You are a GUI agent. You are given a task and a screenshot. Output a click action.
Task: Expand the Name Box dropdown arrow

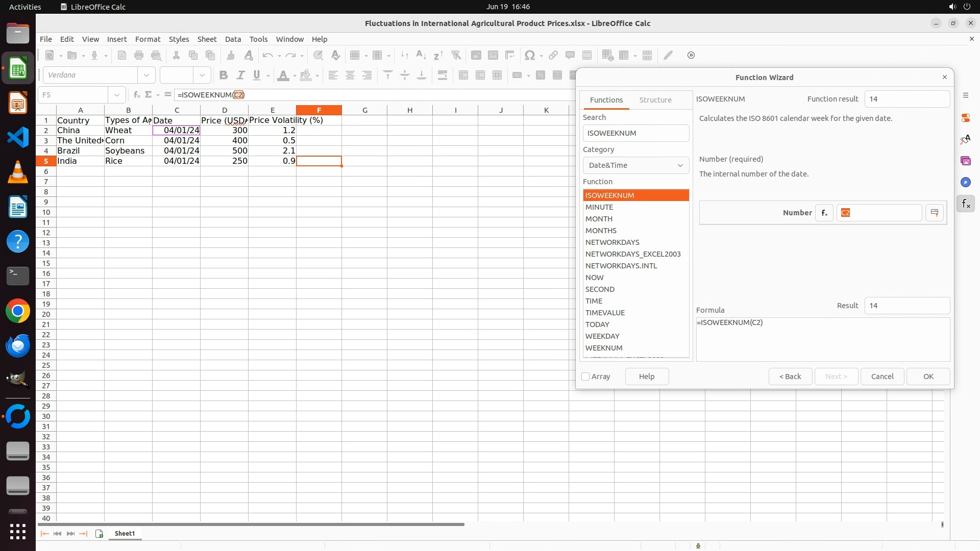point(117,95)
